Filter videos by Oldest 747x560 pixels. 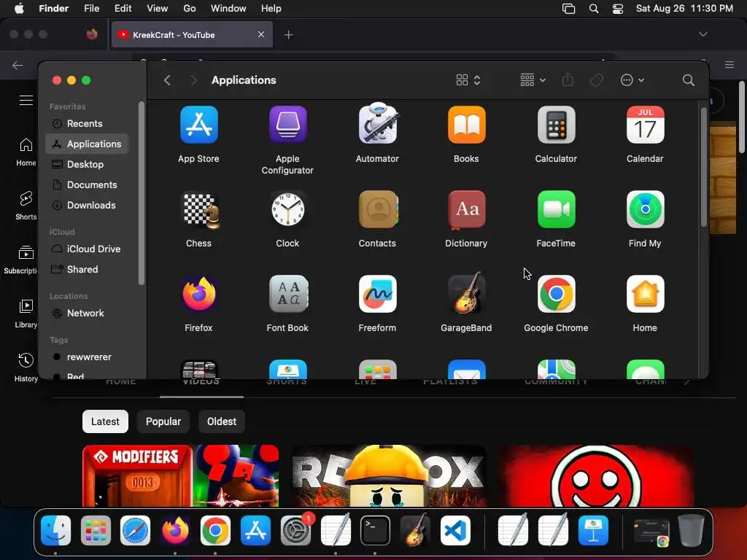click(x=222, y=421)
